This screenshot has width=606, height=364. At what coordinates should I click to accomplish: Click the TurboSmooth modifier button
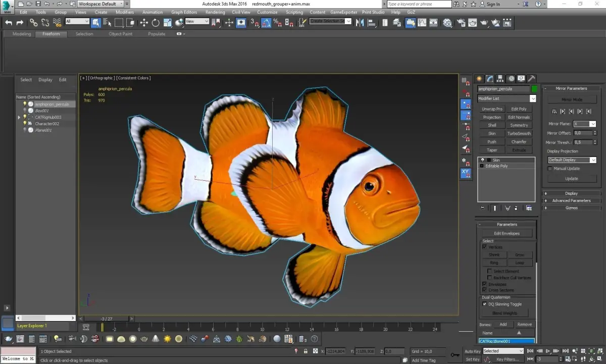[x=519, y=134]
